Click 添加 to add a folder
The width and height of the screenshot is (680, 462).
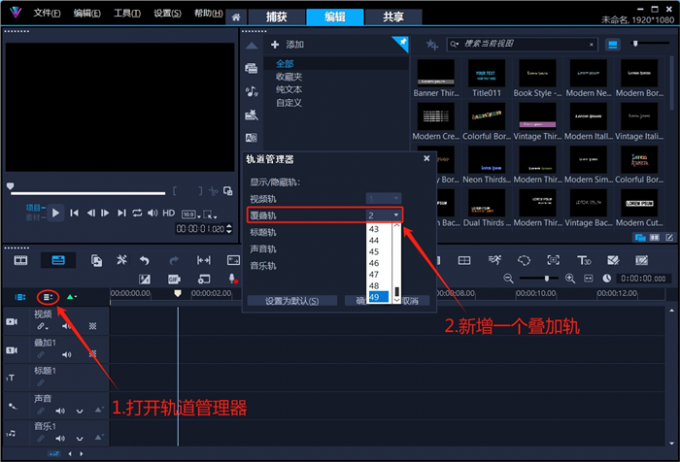click(288, 44)
